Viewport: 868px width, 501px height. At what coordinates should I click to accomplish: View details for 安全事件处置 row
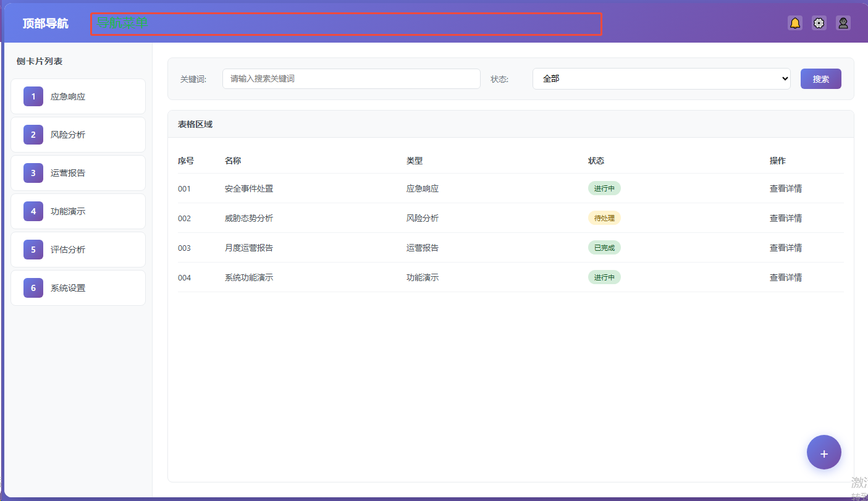pos(785,188)
